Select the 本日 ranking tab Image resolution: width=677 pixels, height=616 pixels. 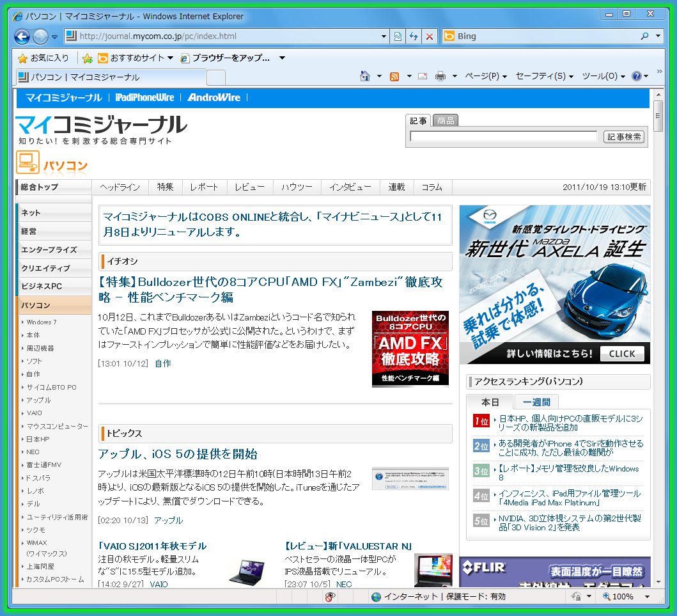[x=490, y=402]
